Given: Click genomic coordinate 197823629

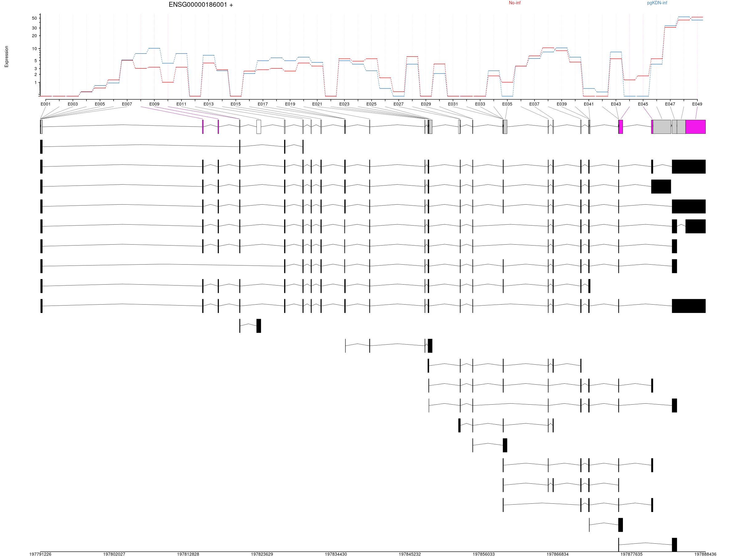Looking at the screenshot, I should click(262, 554).
